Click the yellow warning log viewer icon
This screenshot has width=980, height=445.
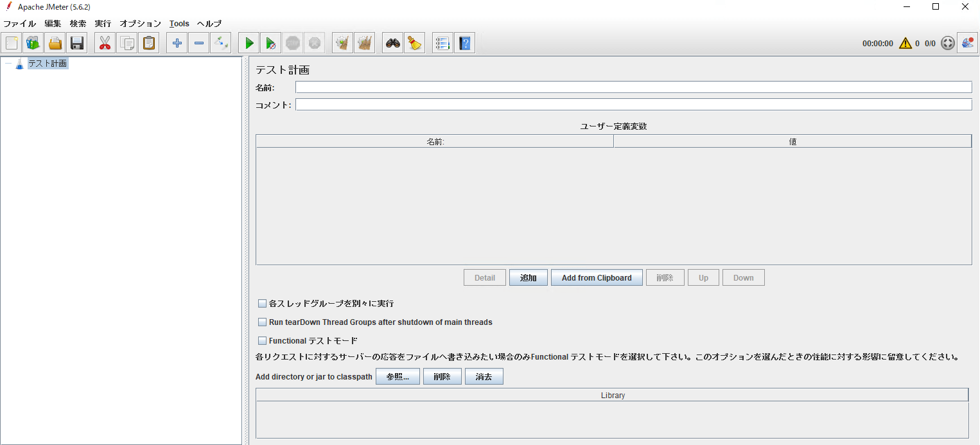pyautogui.click(x=906, y=43)
